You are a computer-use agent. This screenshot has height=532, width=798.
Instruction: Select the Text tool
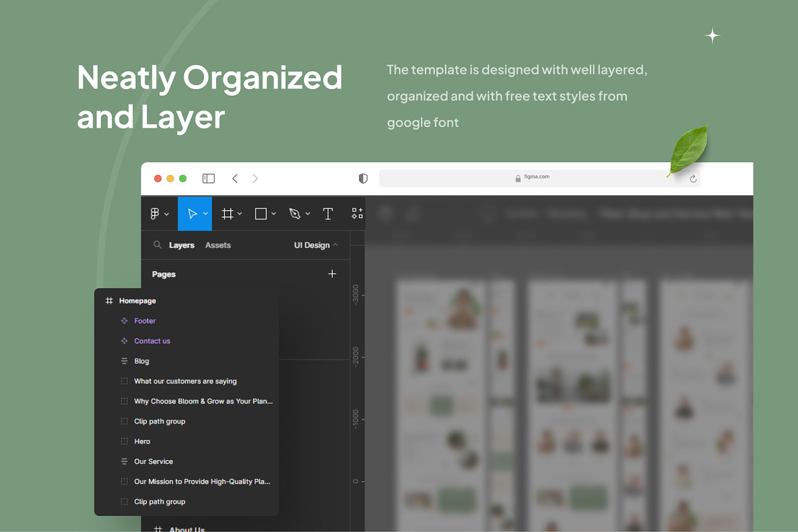tap(328, 213)
